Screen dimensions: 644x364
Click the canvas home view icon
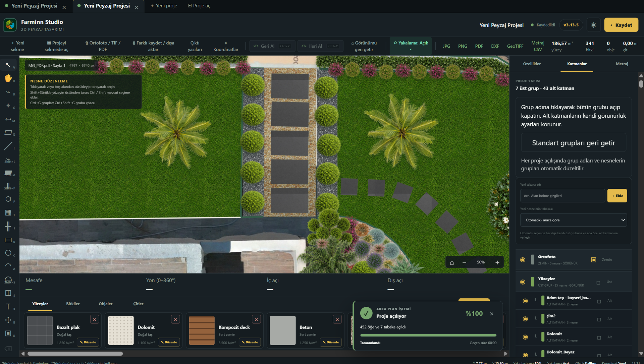coord(452,262)
